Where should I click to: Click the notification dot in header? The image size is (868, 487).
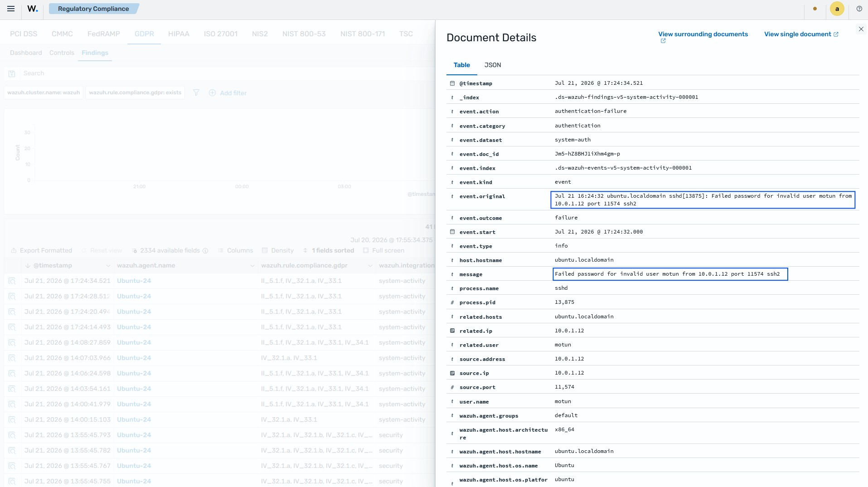[x=815, y=9]
